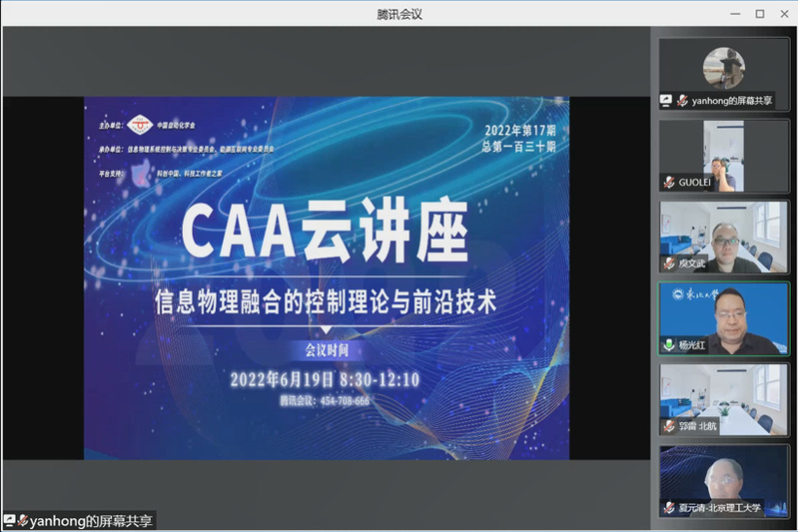Click the screen icon in the bottom-left sharing label
The image size is (798, 532).
9,521
